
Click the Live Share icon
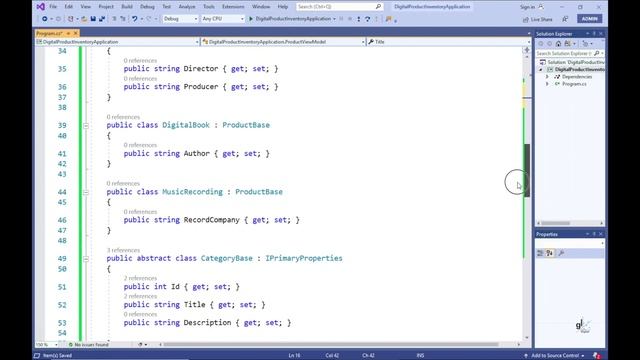click(x=526, y=19)
